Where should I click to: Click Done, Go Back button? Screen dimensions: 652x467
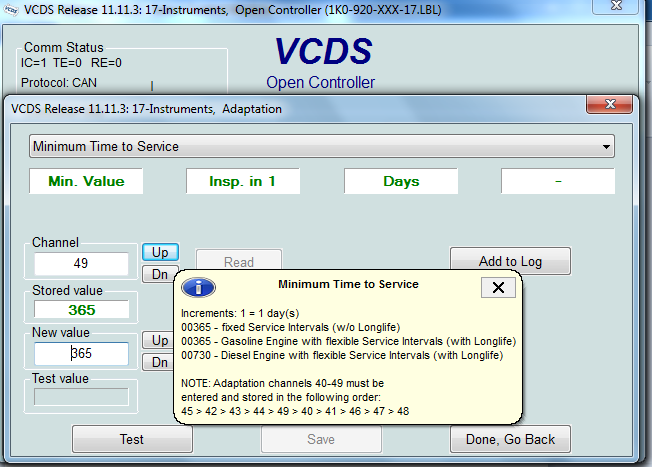tap(510, 439)
